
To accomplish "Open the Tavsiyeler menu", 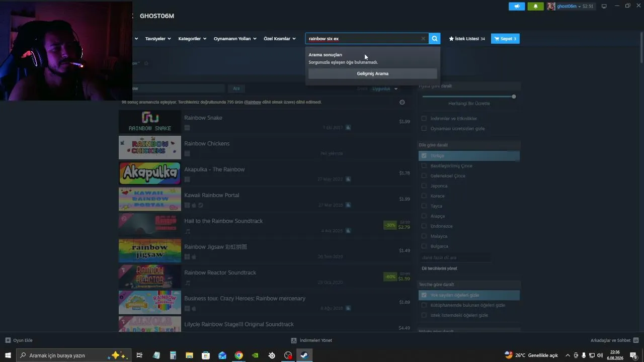I will (x=158, y=39).
